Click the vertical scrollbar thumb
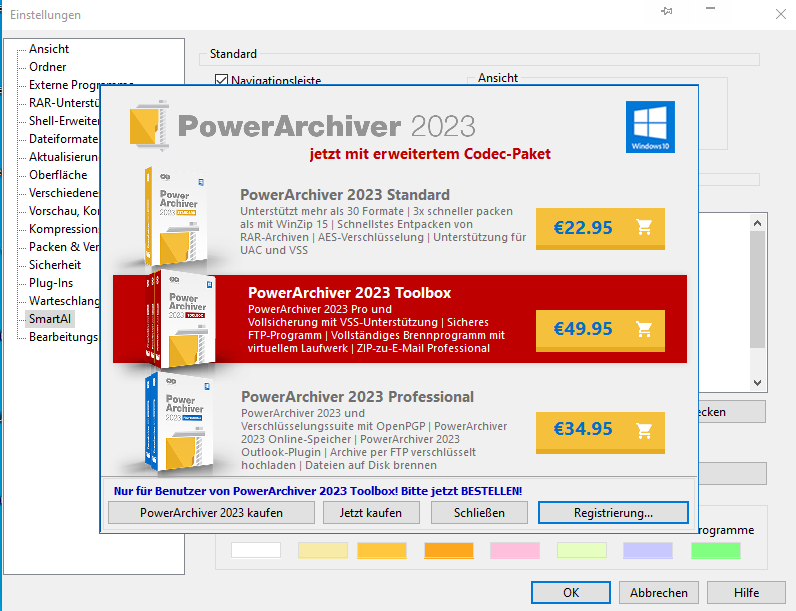The image size is (796, 611). tap(757, 289)
